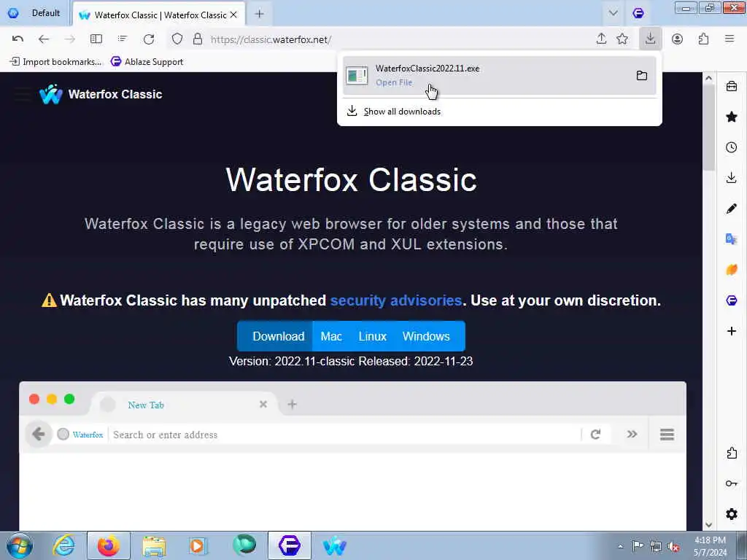Open the purple Ablaze icon in sidebar
Screen dimensions: 747x560
[731, 300]
